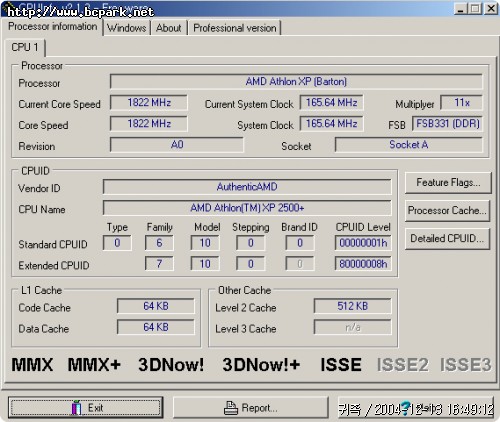Click the Core Speed 1822 MHz value
Viewport: 500px width, 422px height.
click(149, 124)
